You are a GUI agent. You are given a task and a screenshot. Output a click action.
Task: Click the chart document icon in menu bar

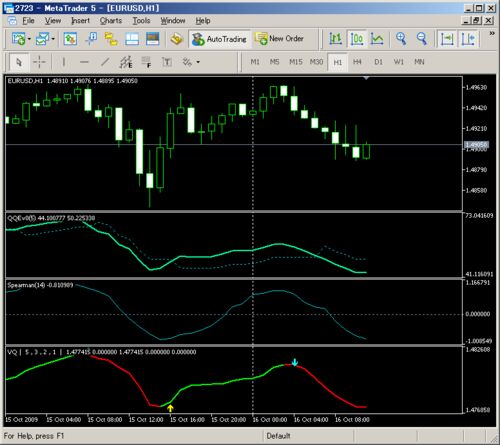pyautogui.click(x=12, y=21)
